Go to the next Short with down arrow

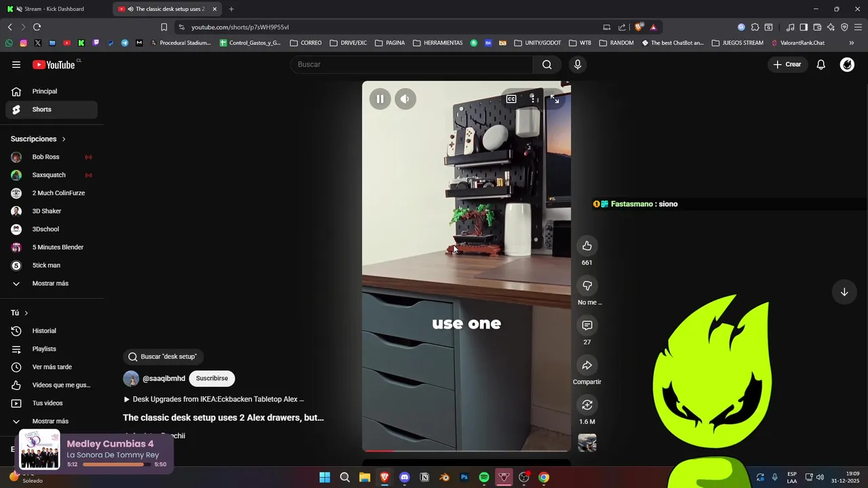[x=844, y=292]
